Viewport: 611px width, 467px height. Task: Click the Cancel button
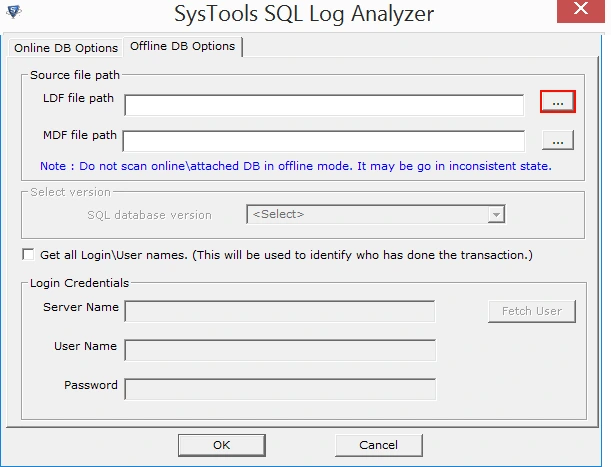point(378,445)
